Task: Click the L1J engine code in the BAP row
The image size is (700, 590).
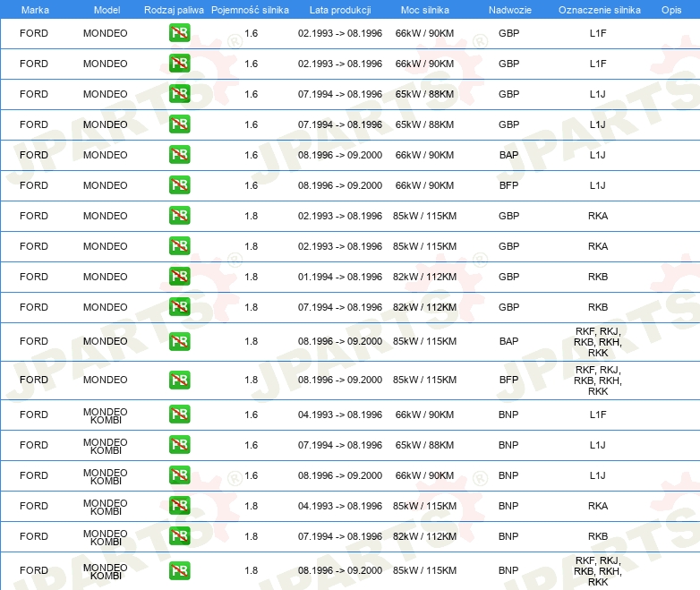Action: pos(598,155)
